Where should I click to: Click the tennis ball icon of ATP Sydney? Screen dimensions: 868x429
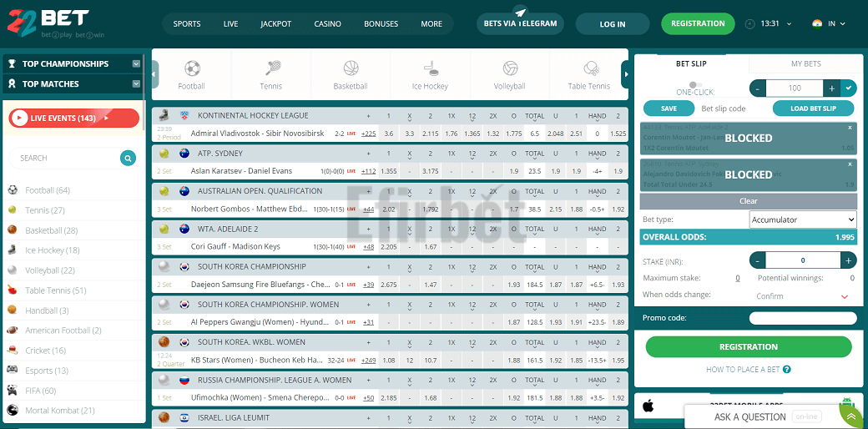(x=164, y=154)
